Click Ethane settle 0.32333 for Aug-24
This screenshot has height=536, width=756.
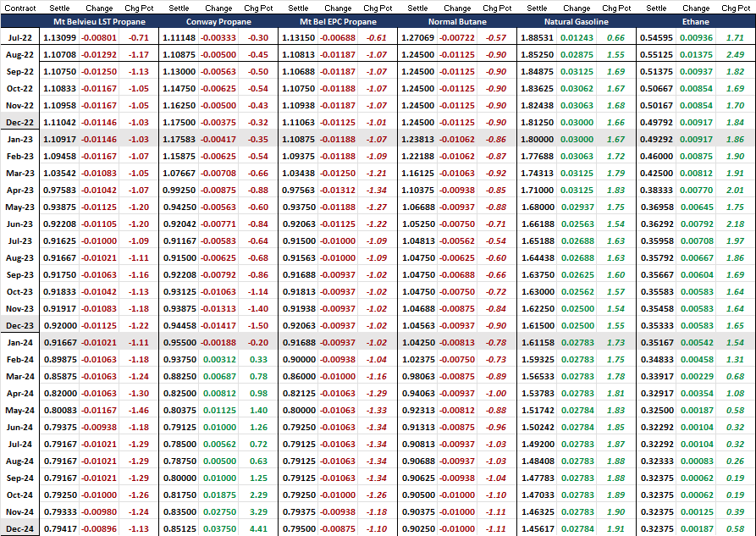tap(656, 461)
